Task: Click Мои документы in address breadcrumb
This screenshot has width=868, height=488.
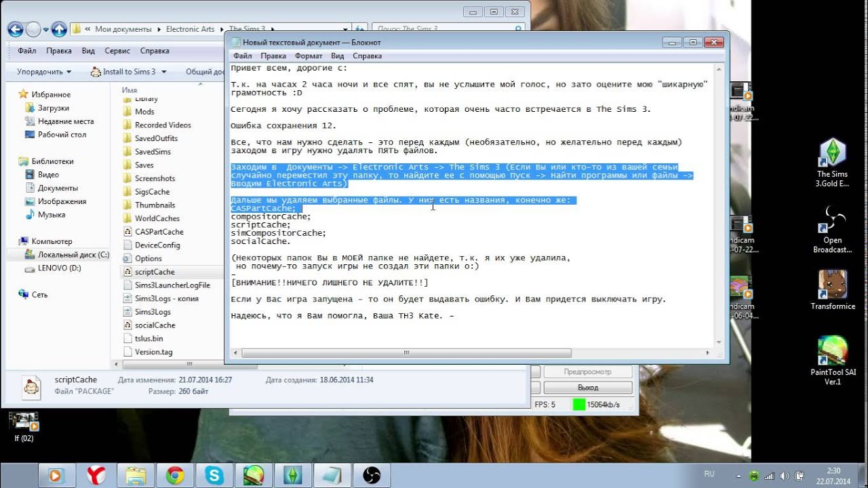Action: point(123,29)
